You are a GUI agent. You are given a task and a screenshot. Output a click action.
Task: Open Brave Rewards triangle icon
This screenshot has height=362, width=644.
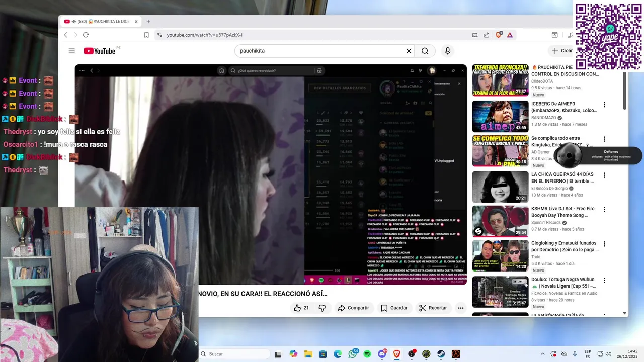click(x=510, y=35)
